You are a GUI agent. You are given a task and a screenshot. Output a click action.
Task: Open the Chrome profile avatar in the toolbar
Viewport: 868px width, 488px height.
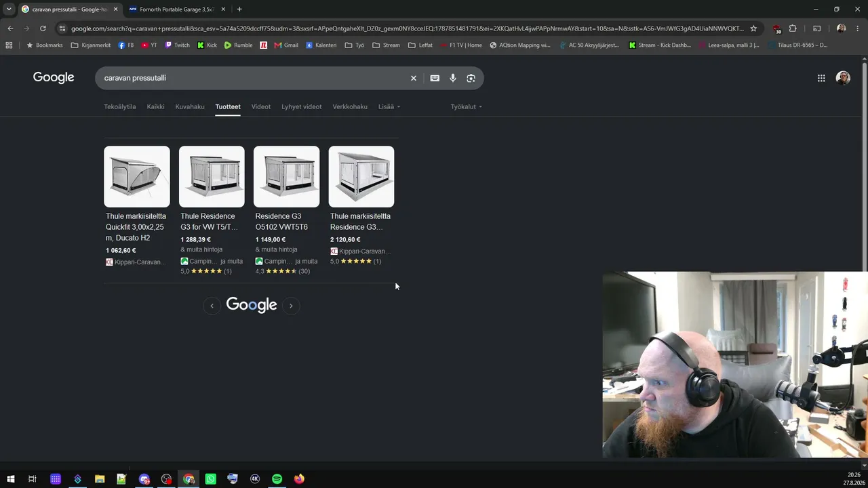pos(841,28)
